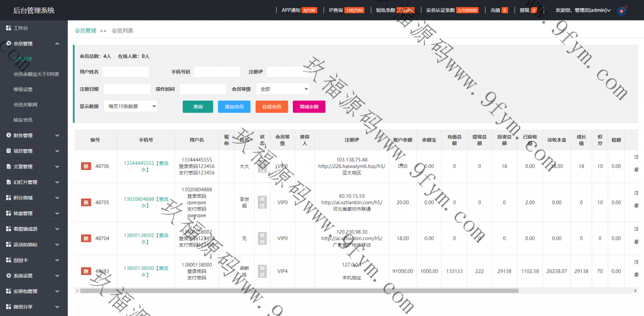
Task: Collapse the 会员管理 sidebar section
Action: [57, 44]
